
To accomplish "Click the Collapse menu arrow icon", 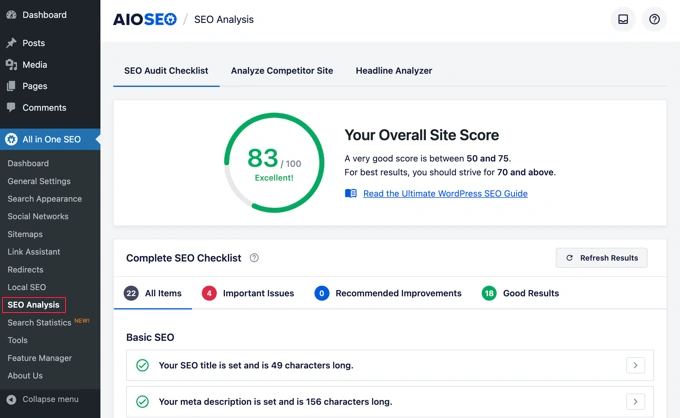I will point(11,399).
